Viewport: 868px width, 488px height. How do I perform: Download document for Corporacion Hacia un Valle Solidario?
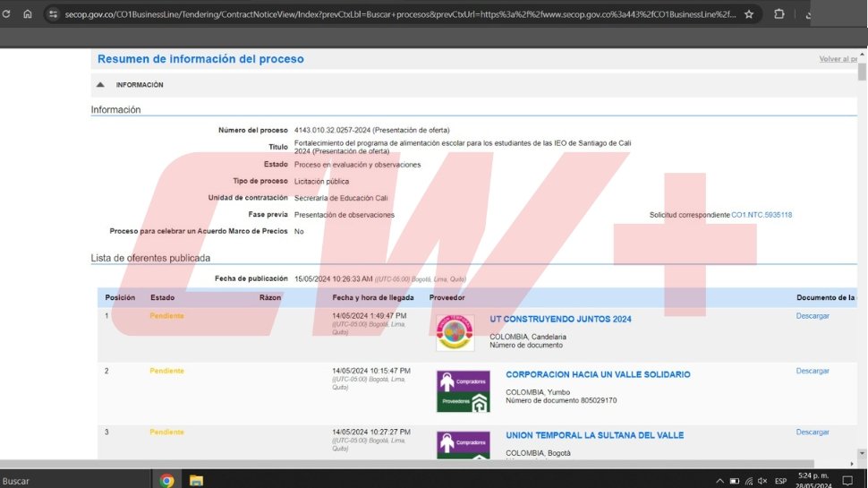[x=813, y=371]
